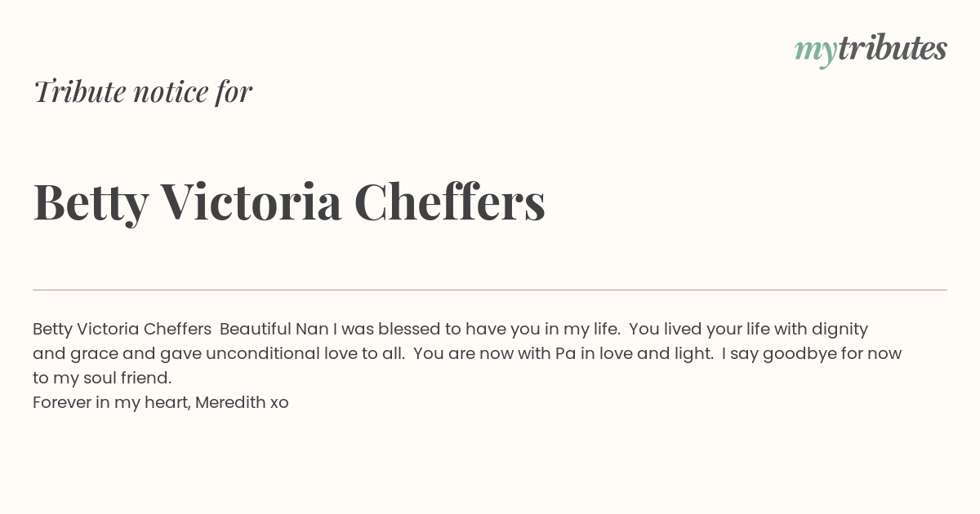Click the surname "Cheffers" in the large title

(449, 202)
